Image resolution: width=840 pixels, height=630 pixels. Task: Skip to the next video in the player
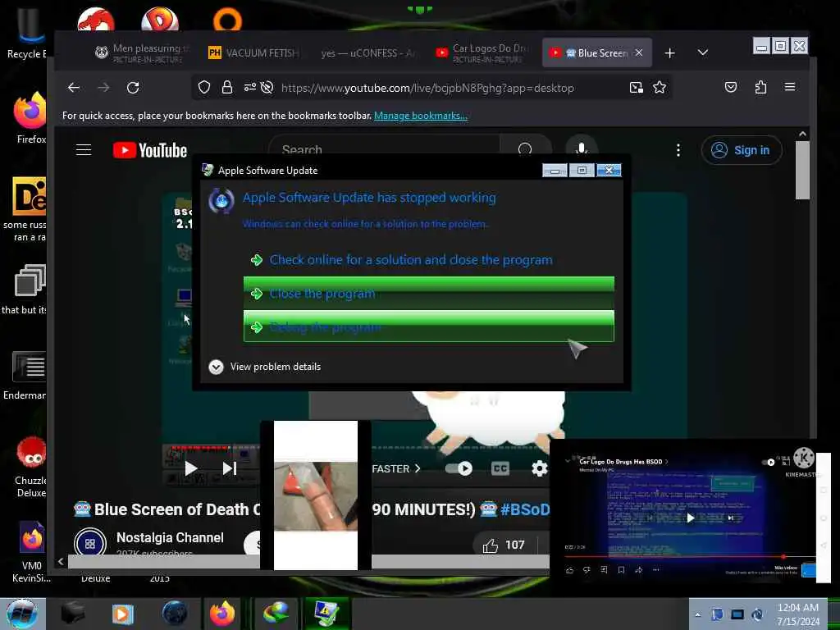pyautogui.click(x=230, y=468)
